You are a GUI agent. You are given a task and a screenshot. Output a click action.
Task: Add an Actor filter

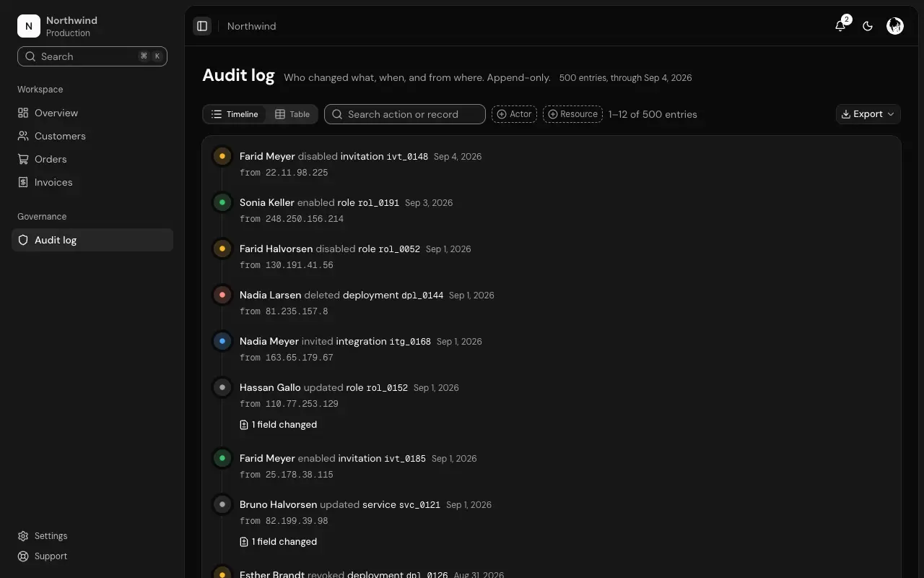514,114
